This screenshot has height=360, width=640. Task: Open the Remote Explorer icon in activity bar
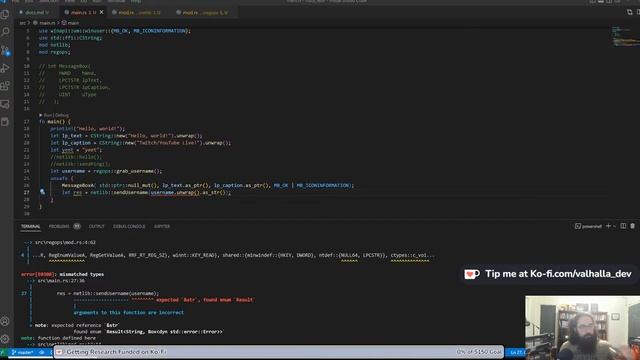pos(5,104)
